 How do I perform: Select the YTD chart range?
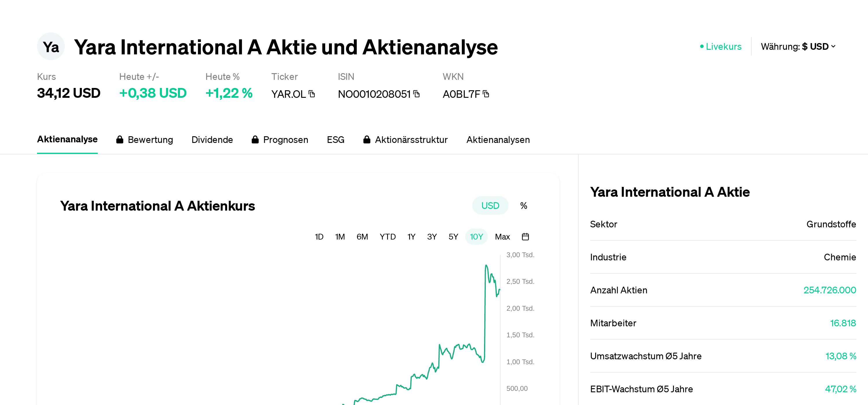[387, 237]
